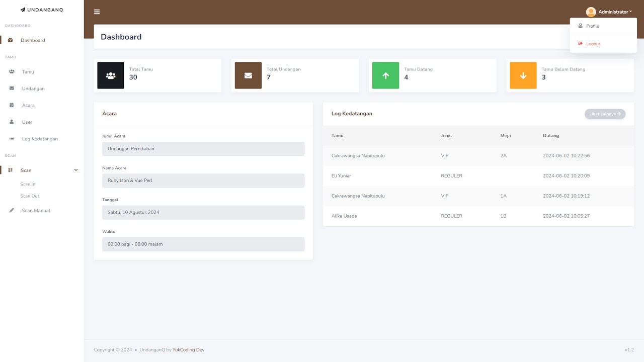Image resolution: width=644 pixels, height=362 pixels.
Task: Click the timestamp 2024-06-02 10:05:27
Action: coord(566,216)
